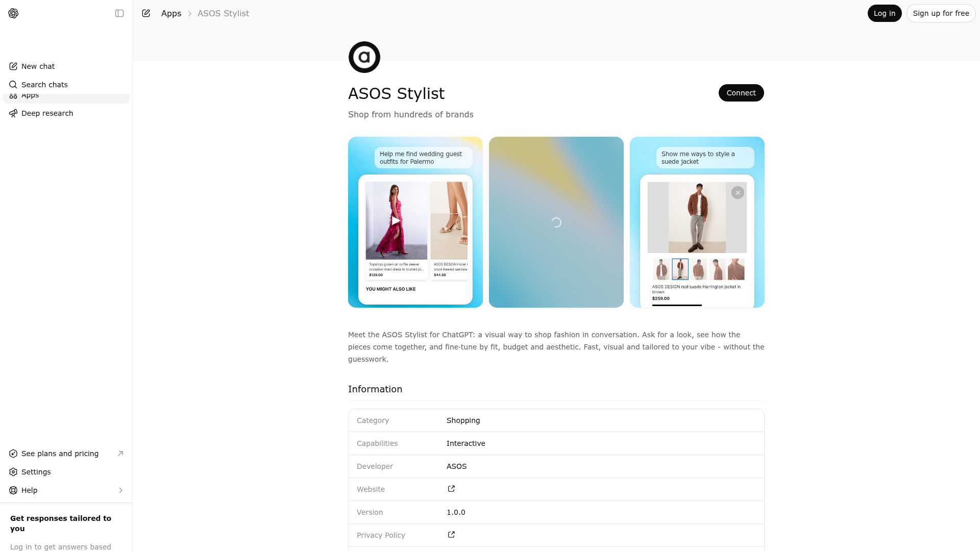Screen dimensions: 980x551
Task: Open the wedding guest outfits screenshot
Action: point(415,222)
